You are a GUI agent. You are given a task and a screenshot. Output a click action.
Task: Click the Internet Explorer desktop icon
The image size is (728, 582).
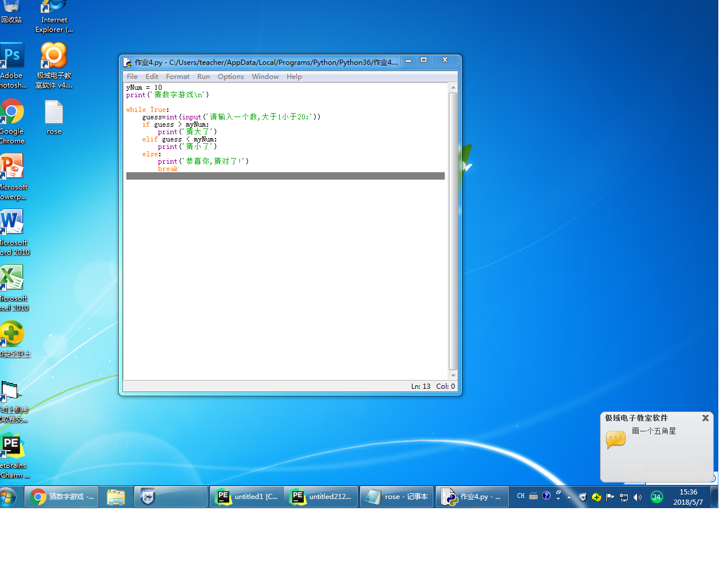[x=54, y=9]
